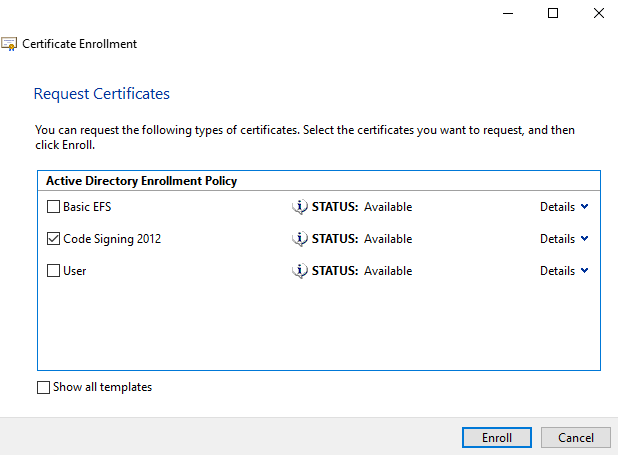Select the User template name
This screenshot has height=455, width=618.
75,271
